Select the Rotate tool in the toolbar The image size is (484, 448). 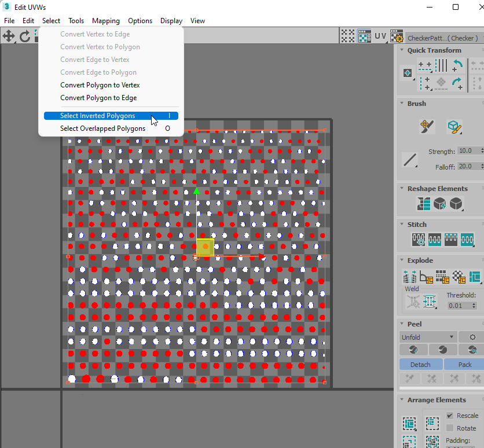[25, 36]
